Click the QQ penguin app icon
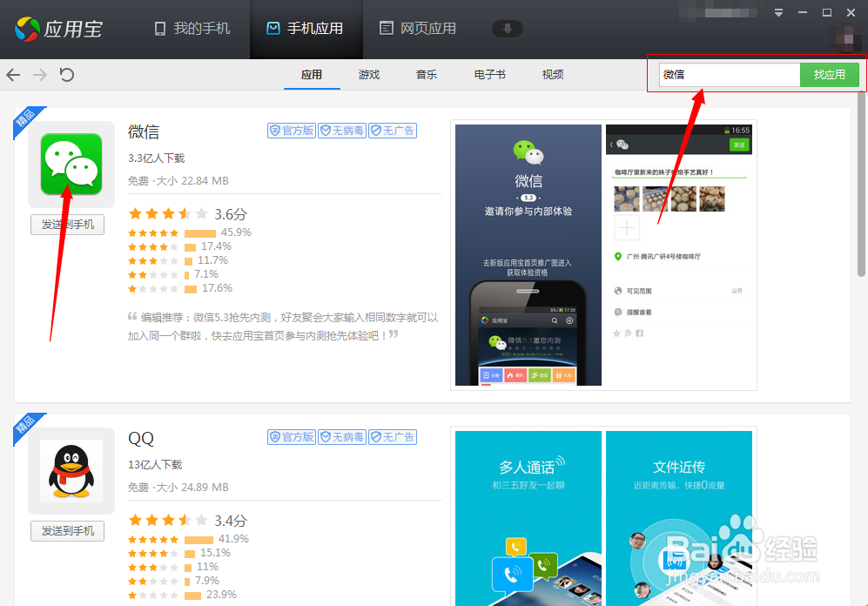Screen dimensions: 868x606 71,471
